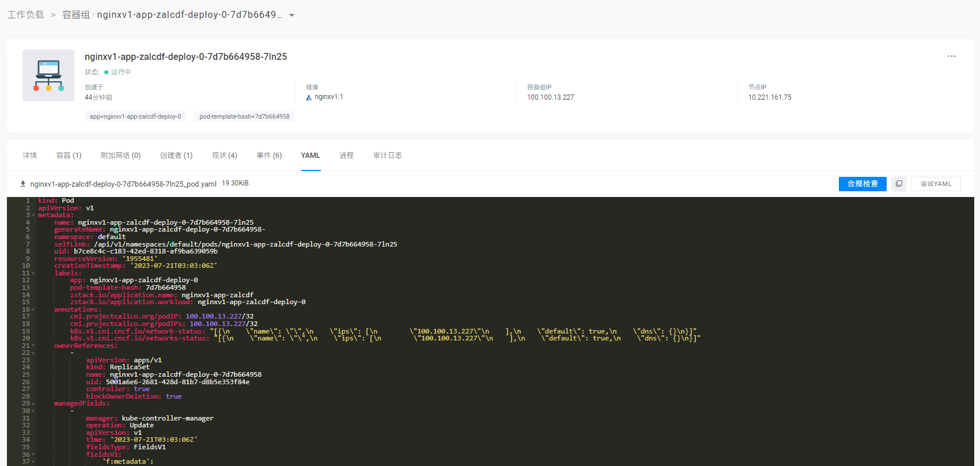The image size is (980, 466).
Task: Collapse the metadata block at line 3
Action: [x=33, y=215]
